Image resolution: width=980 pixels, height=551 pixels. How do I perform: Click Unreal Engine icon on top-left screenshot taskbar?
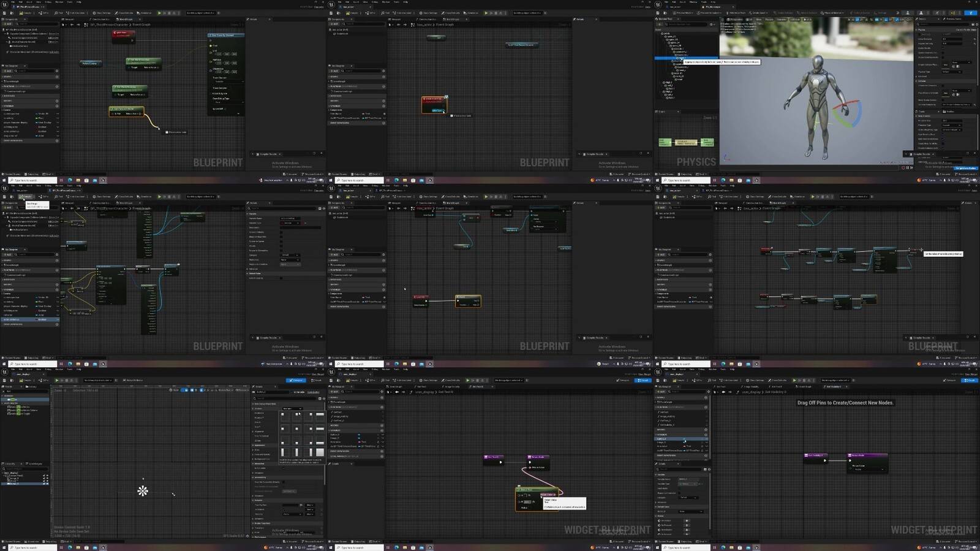coord(103,180)
